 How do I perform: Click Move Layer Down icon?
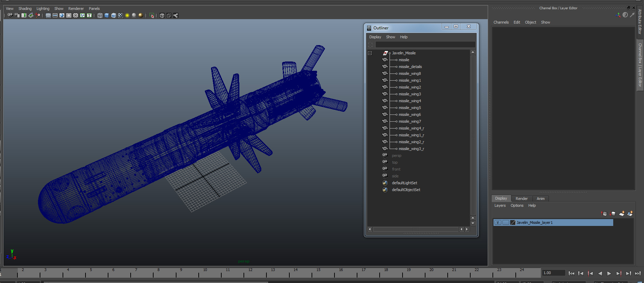coord(613,214)
